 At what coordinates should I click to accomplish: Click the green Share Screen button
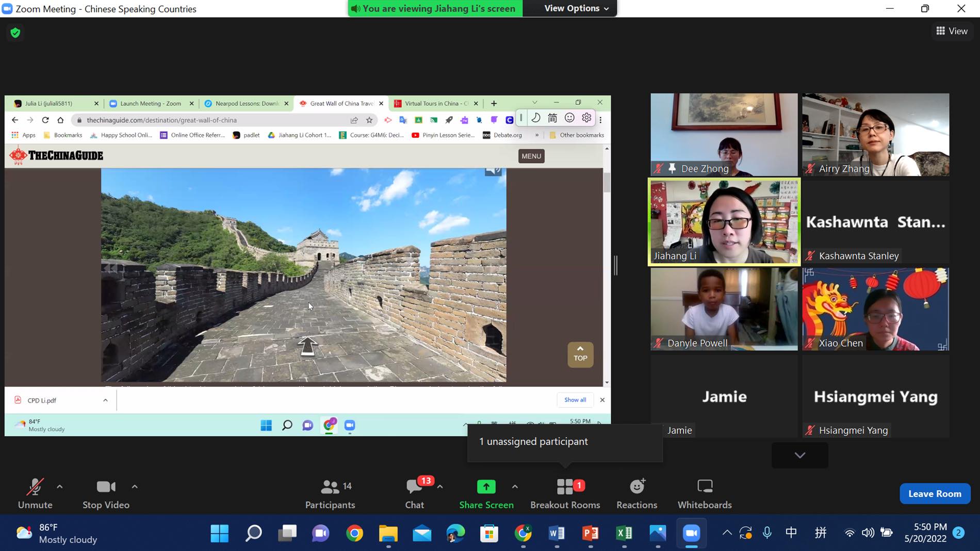click(x=486, y=494)
